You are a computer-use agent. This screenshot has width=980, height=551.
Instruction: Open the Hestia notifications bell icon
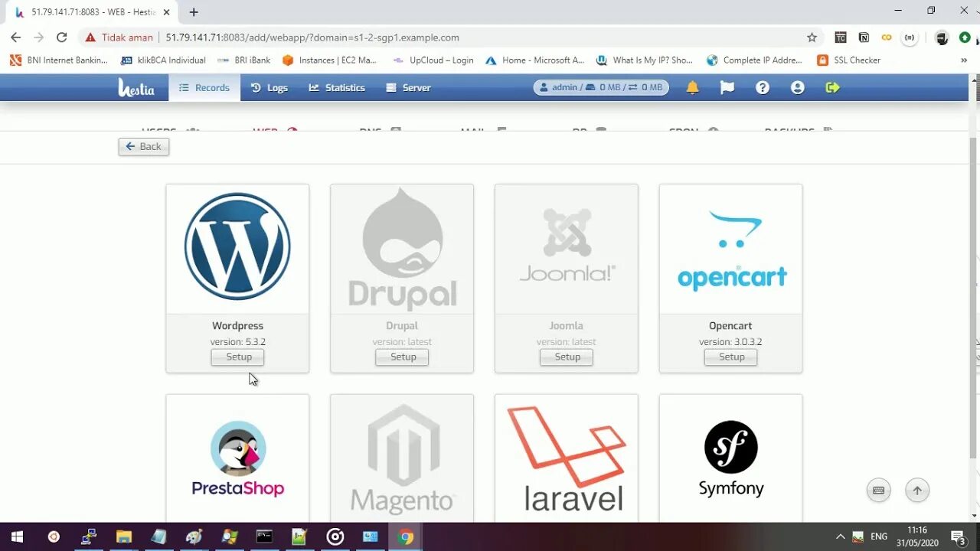(x=692, y=87)
